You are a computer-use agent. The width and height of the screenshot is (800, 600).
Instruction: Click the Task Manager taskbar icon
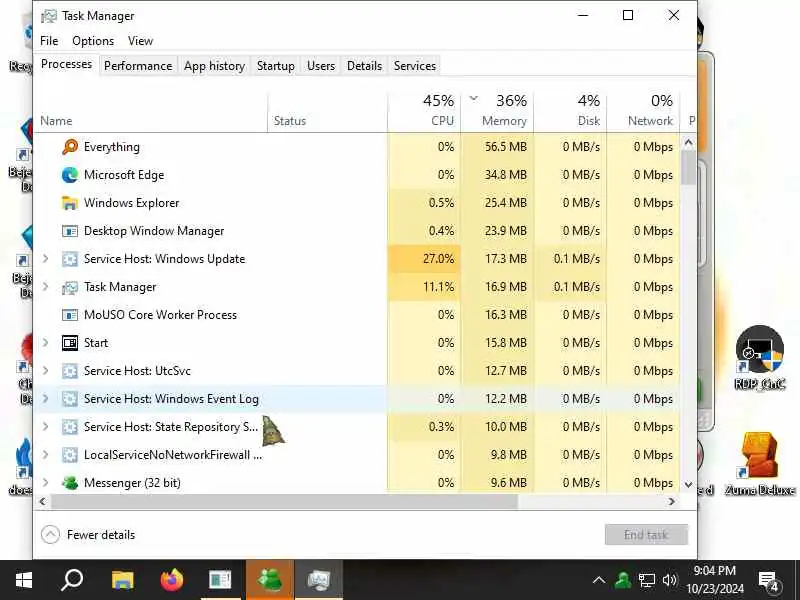319,580
